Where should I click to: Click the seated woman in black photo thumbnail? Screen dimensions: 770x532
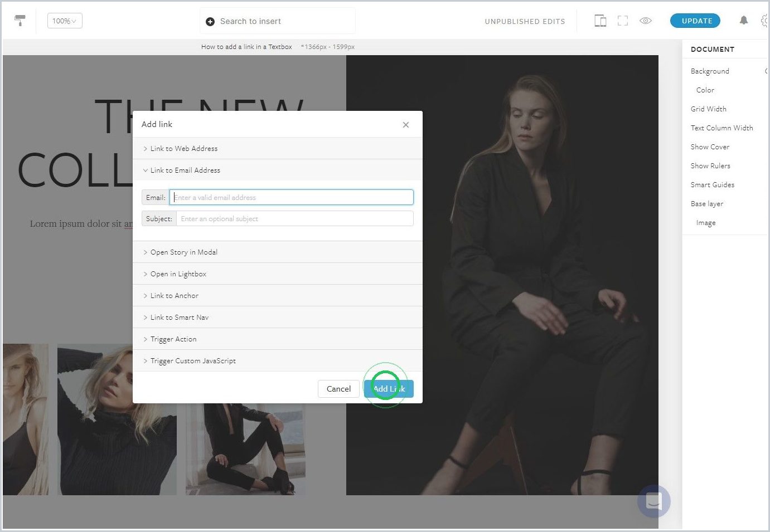pyautogui.click(x=245, y=449)
